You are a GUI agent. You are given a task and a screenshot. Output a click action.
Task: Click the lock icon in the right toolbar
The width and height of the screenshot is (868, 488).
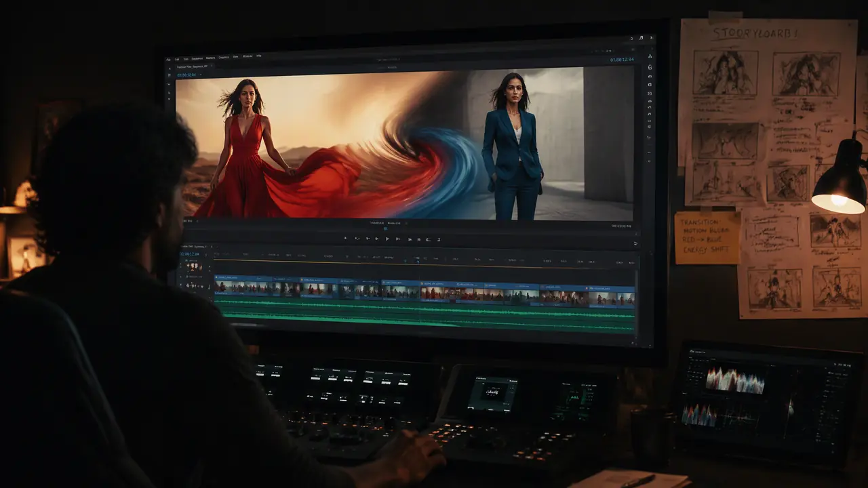point(650,67)
